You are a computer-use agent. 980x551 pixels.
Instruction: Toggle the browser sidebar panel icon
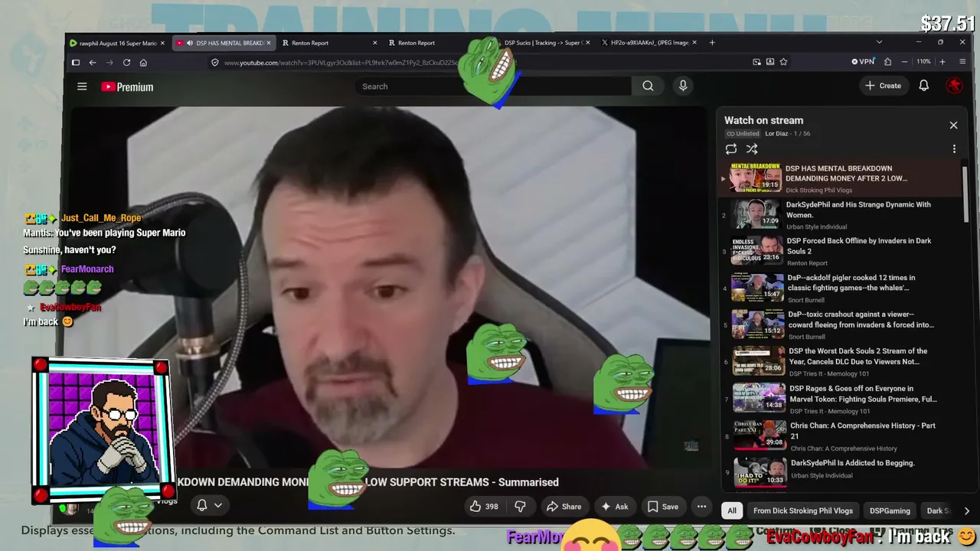(x=76, y=63)
